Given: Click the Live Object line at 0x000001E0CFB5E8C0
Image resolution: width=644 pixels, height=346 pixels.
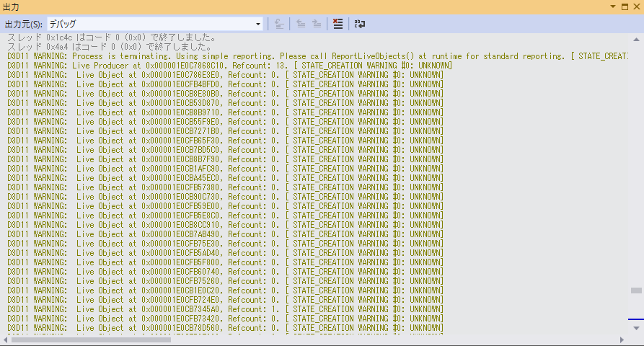Looking at the screenshot, I should (226, 216).
